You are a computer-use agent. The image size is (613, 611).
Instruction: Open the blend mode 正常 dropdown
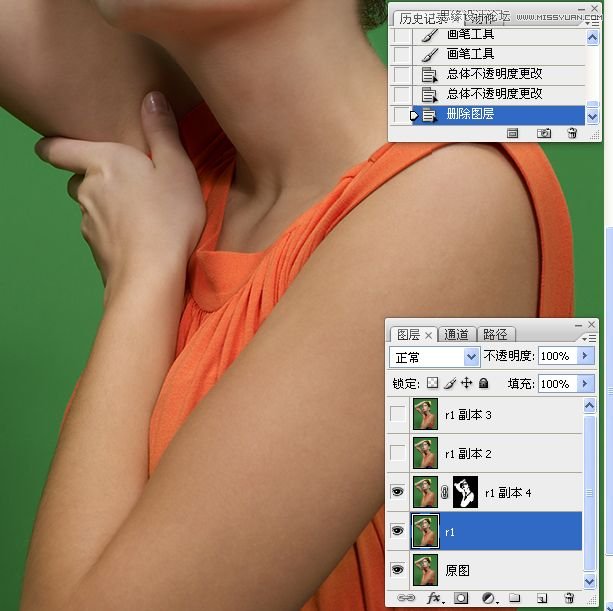point(472,357)
